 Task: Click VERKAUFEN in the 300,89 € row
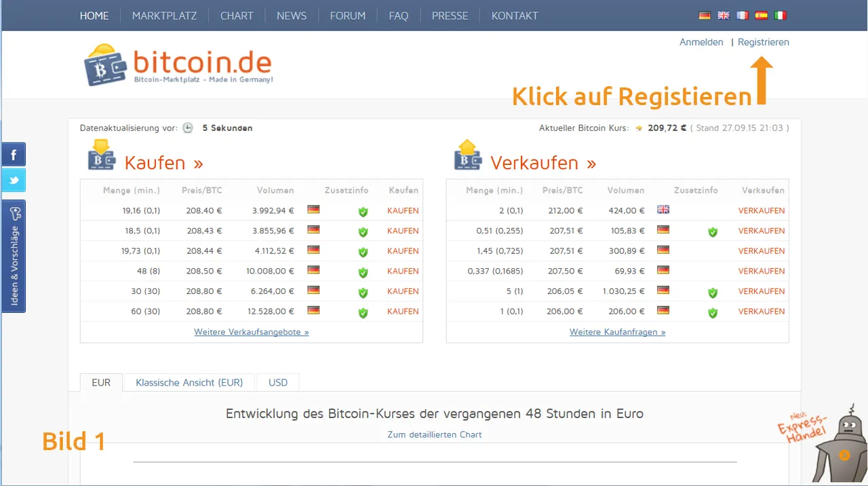(x=762, y=251)
